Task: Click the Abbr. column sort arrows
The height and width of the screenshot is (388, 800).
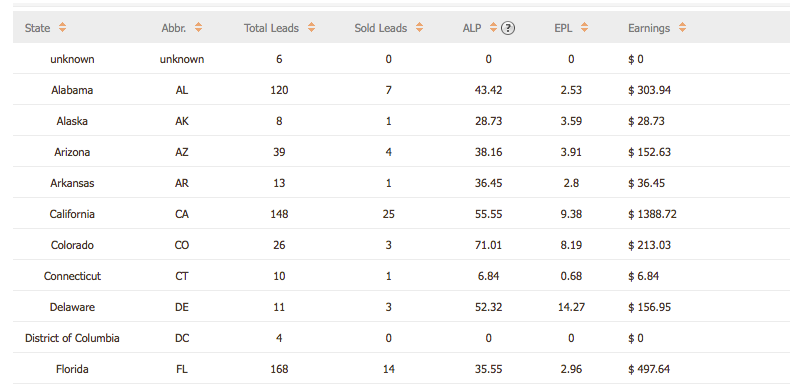Action: (198, 28)
